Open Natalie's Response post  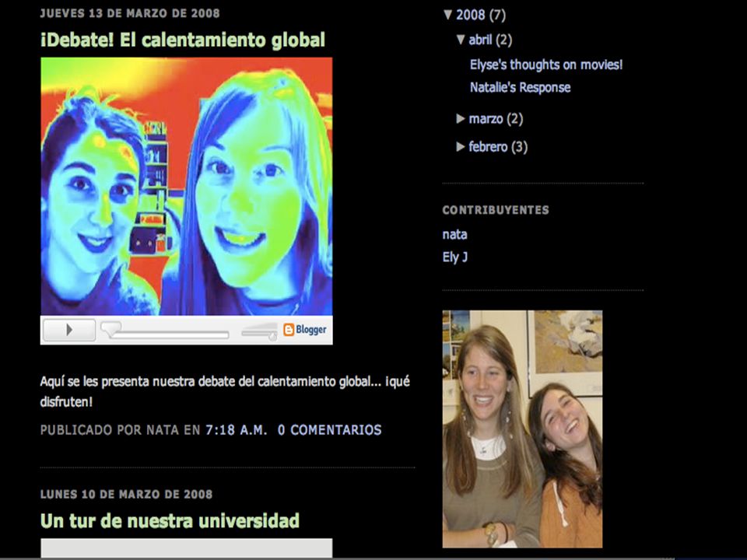click(x=520, y=87)
